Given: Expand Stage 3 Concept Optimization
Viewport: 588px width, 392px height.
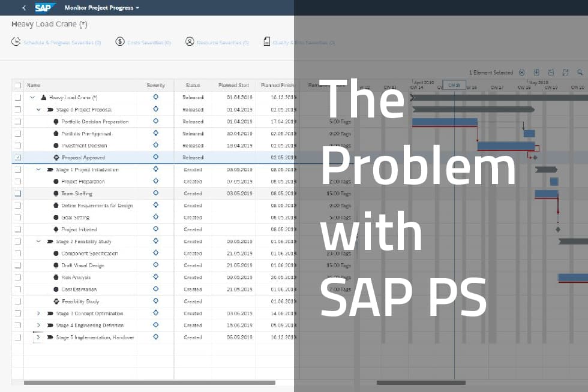Looking at the screenshot, I should 38,313.
